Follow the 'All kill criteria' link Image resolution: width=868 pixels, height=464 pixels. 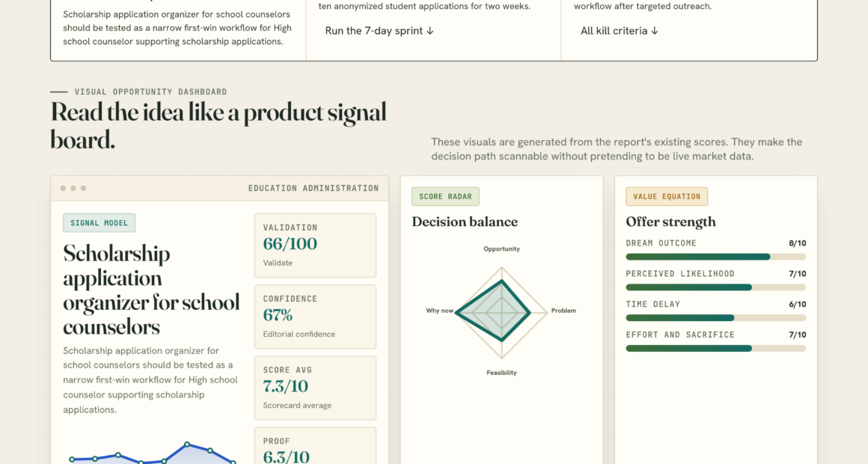[x=619, y=31]
